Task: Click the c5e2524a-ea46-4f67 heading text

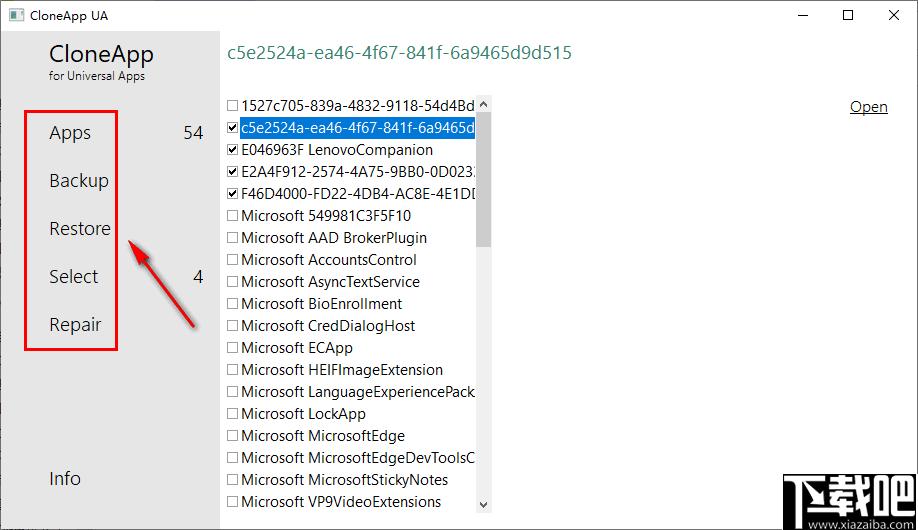Action: pyautogui.click(x=399, y=53)
